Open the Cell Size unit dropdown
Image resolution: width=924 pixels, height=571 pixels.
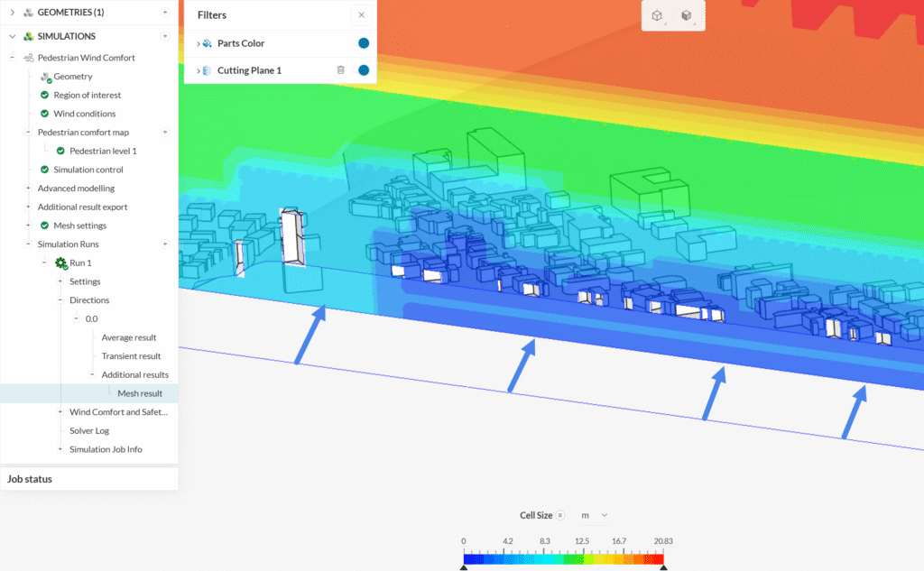tap(595, 515)
